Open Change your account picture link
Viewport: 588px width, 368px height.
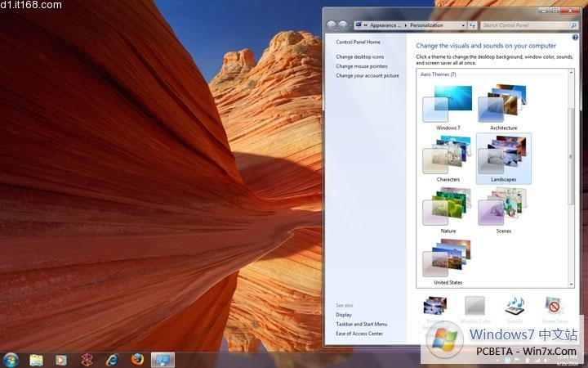(x=367, y=75)
